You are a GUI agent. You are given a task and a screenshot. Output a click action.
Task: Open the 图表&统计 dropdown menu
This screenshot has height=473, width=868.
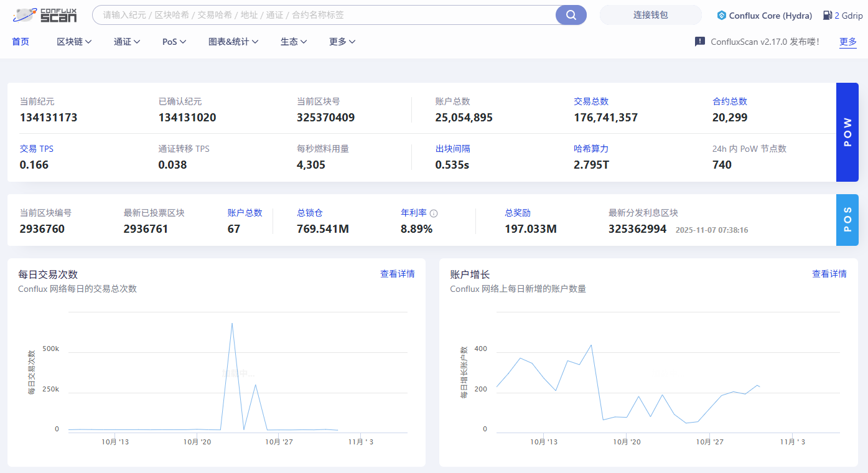click(233, 42)
